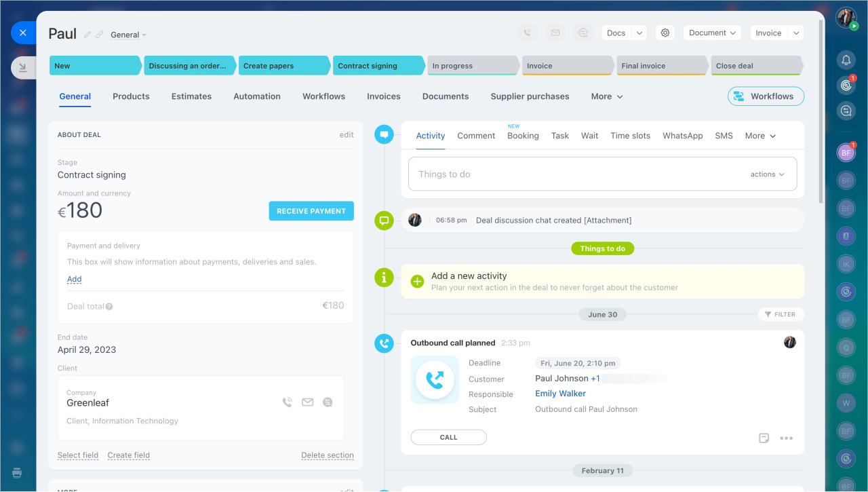
Task: Open the note icon on outbound call card
Action: point(764,438)
